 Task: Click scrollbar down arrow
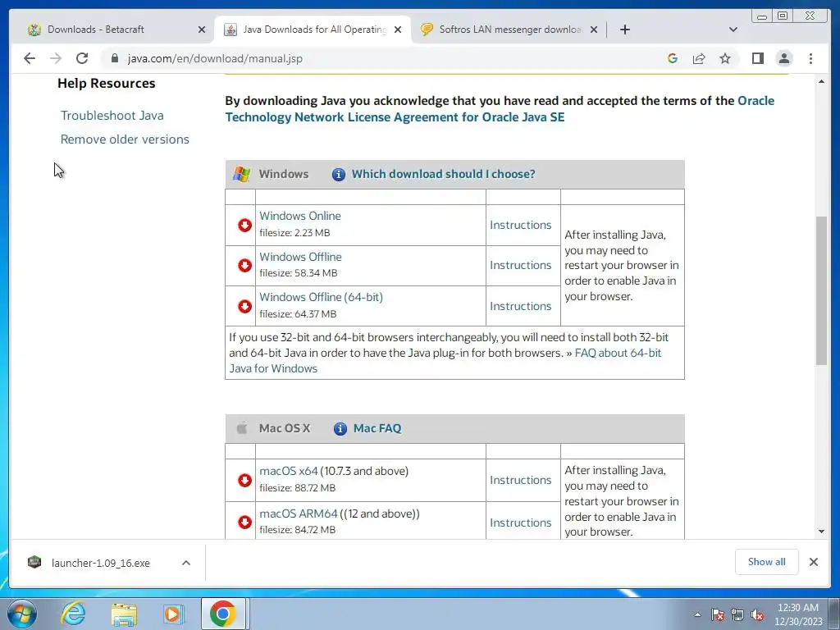[821, 532]
